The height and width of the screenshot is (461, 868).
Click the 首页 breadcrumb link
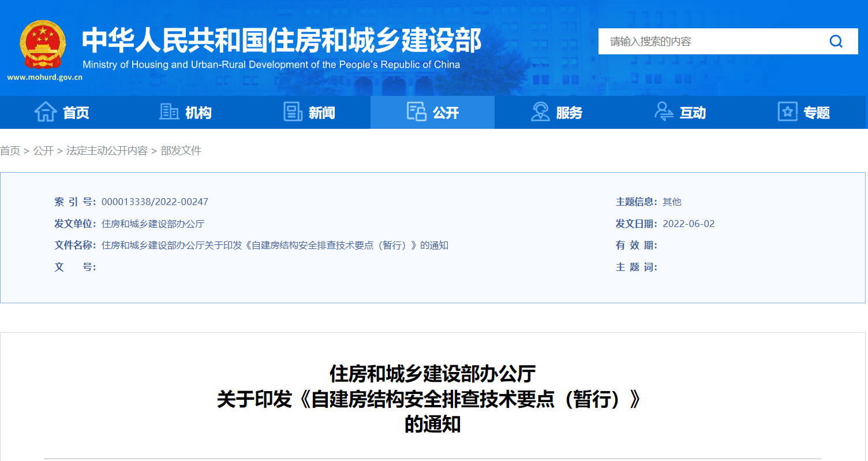tap(10, 151)
